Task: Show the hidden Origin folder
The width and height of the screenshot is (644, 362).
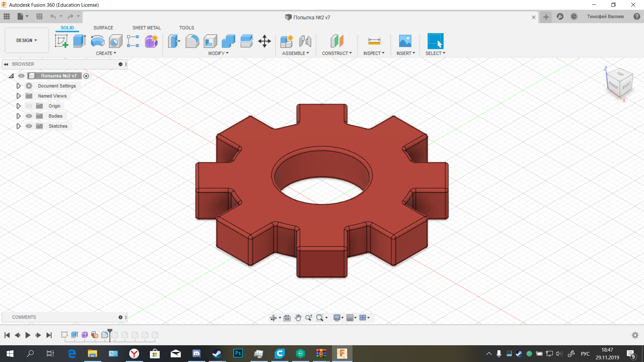Action: [29, 106]
